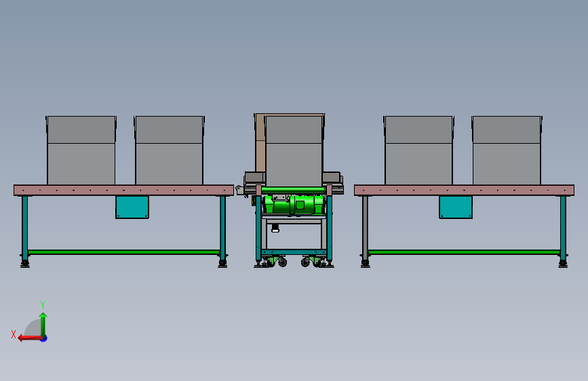Select the green roller atop the center cart

pyautogui.click(x=294, y=190)
